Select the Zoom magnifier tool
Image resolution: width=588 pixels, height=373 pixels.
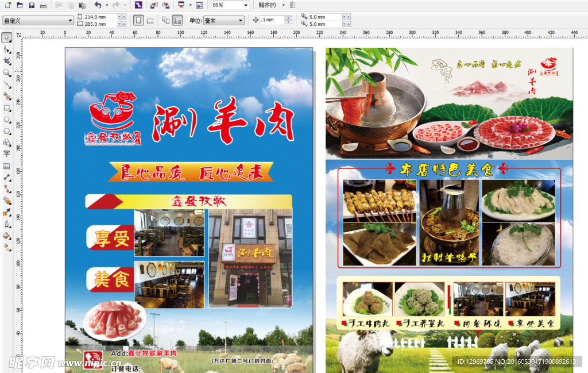point(7,73)
